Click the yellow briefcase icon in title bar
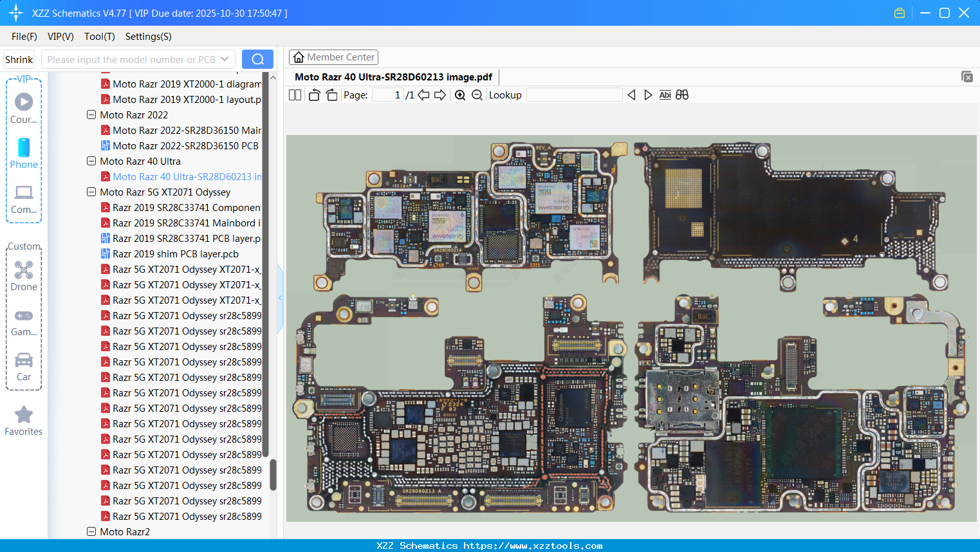This screenshot has height=552, width=980. [x=900, y=13]
